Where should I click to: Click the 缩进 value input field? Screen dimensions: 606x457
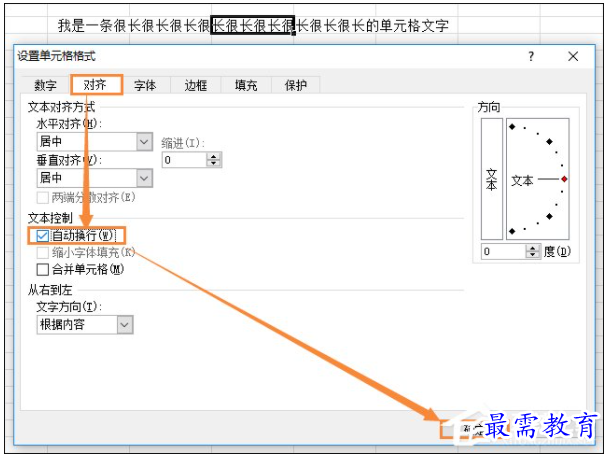coord(184,160)
